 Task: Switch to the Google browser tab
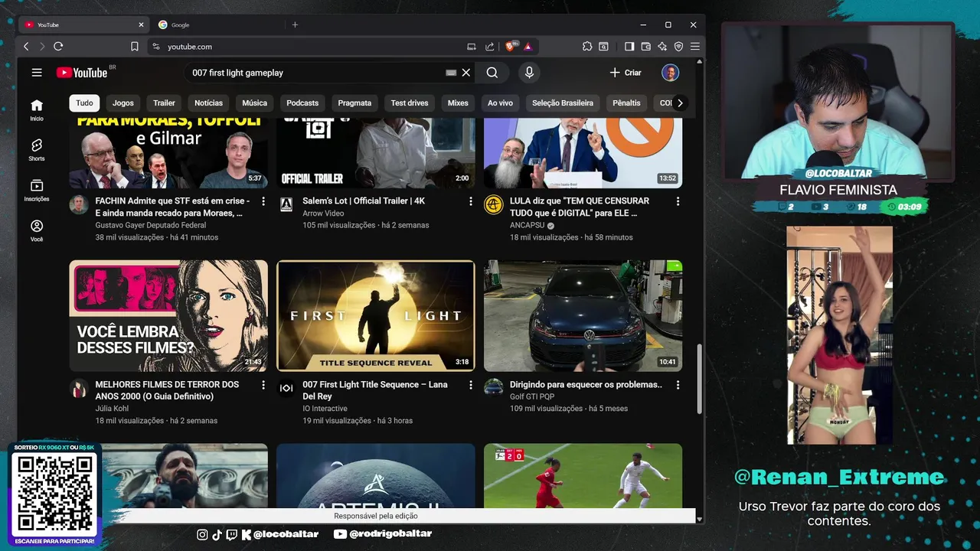[218, 24]
